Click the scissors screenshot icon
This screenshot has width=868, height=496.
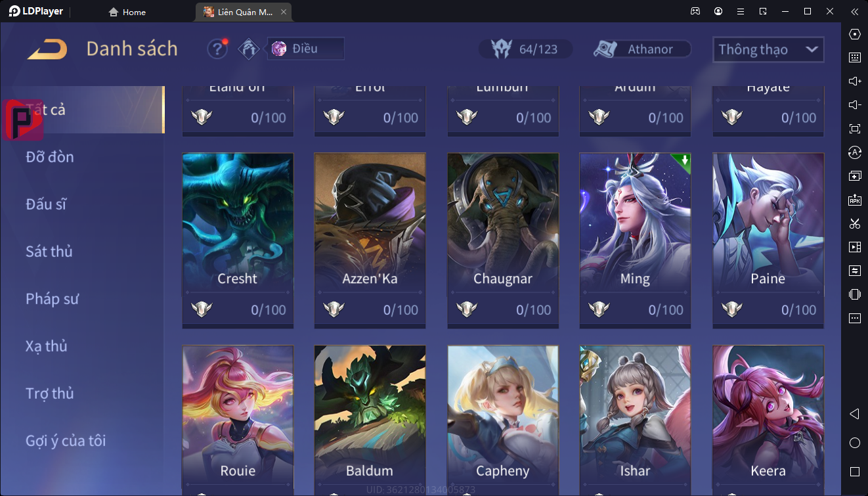coord(855,223)
